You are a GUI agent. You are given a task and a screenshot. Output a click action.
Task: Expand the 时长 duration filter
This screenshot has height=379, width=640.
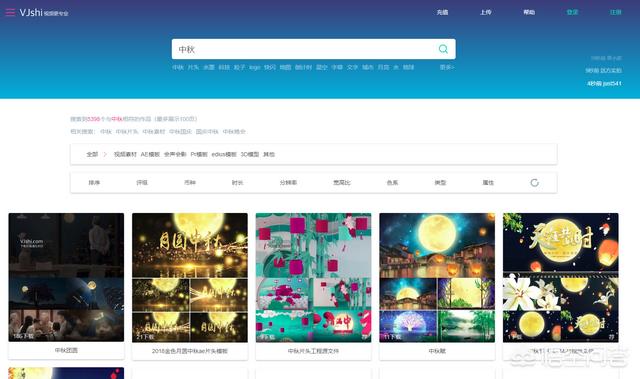(238, 182)
